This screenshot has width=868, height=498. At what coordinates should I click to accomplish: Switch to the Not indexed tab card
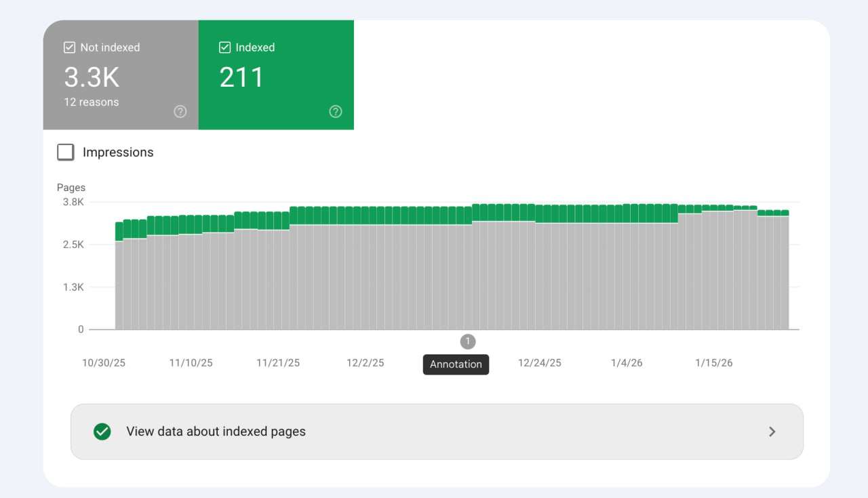[x=120, y=75]
